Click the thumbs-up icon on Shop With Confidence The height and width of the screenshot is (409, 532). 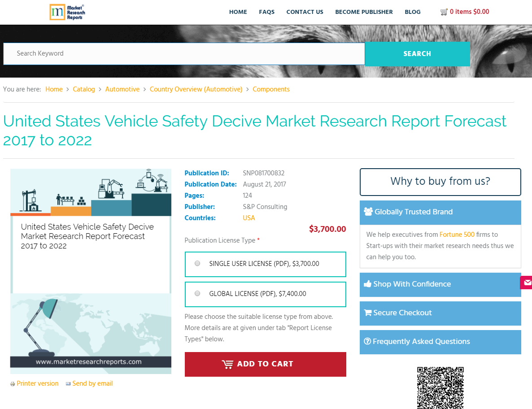pos(368,283)
